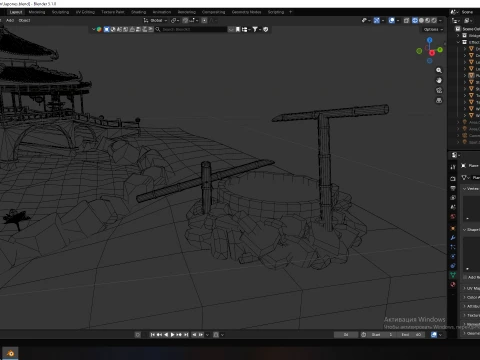Open the Scene properties tab
The height and width of the screenshot is (360, 480).
pyautogui.click(x=453, y=207)
